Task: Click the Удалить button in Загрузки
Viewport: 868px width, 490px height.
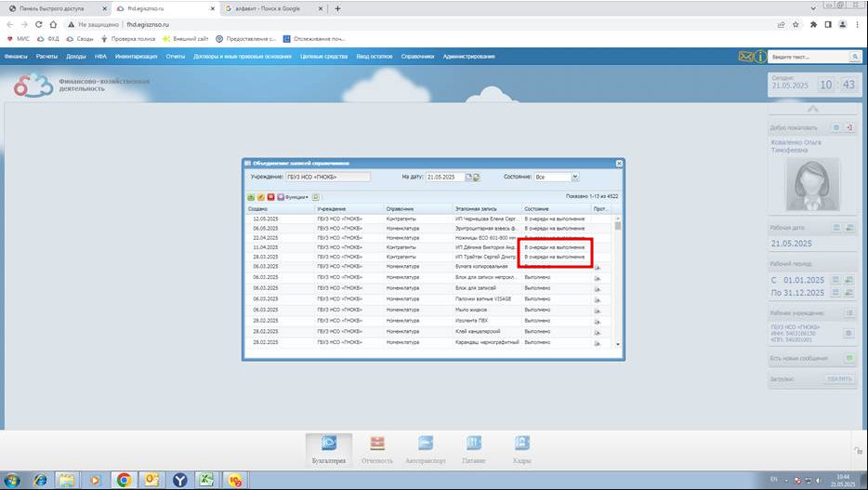Action: coord(839,378)
